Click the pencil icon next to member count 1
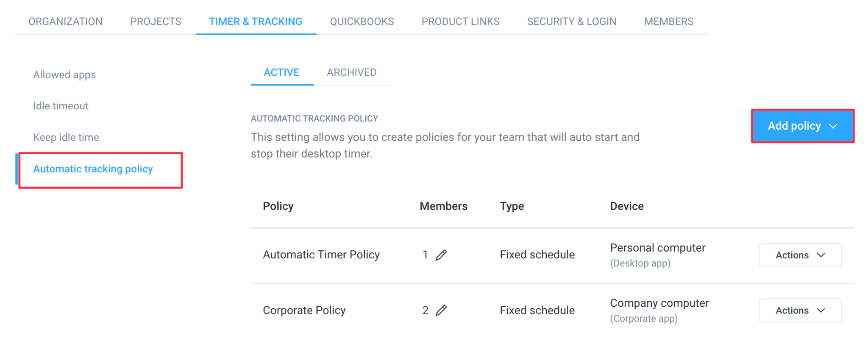Screen dimensions: 868x344 pyautogui.click(x=441, y=255)
